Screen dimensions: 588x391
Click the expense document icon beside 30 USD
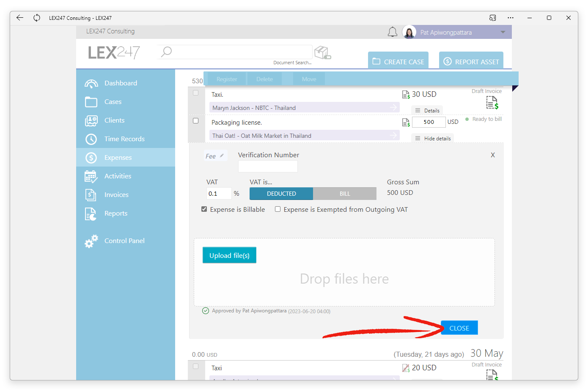[406, 95]
